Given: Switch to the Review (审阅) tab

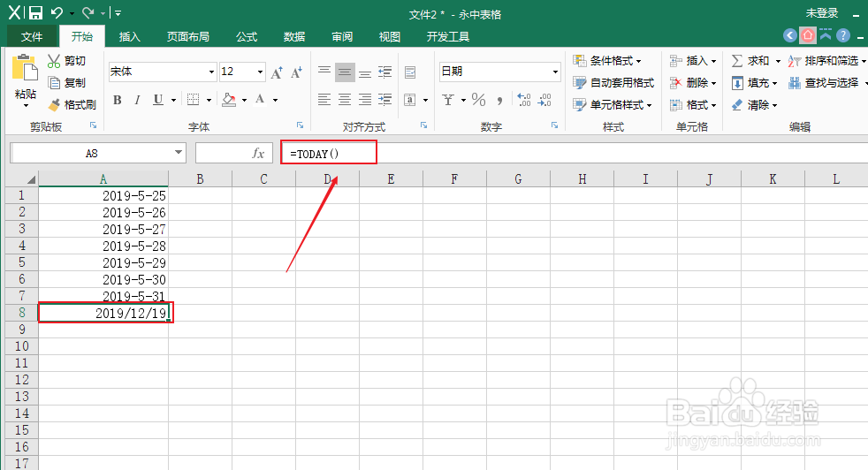Looking at the screenshot, I should (341, 36).
